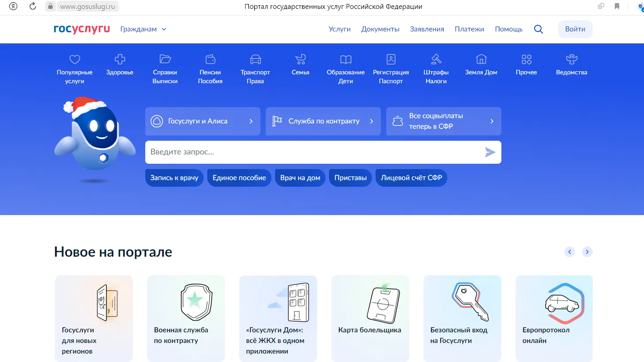Open the Услуги menu item
644x362 pixels.
(339, 29)
